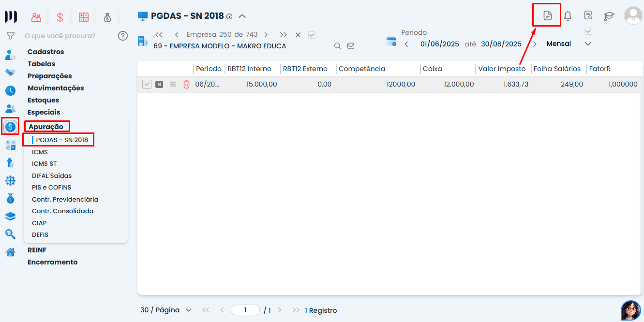This screenshot has height=322, width=644.
Task: Click the page number input field
Action: (245, 310)
